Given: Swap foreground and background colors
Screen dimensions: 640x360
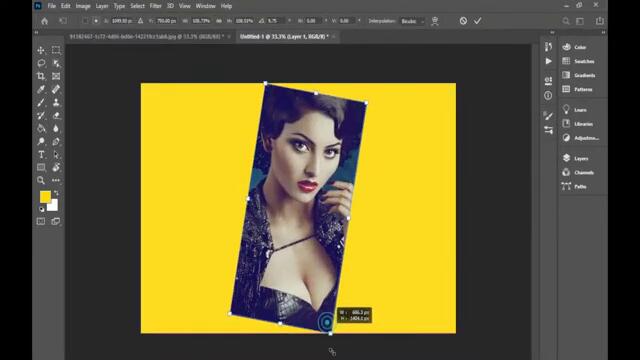Looking at the screenshot, I should click(x=56, y=193).
